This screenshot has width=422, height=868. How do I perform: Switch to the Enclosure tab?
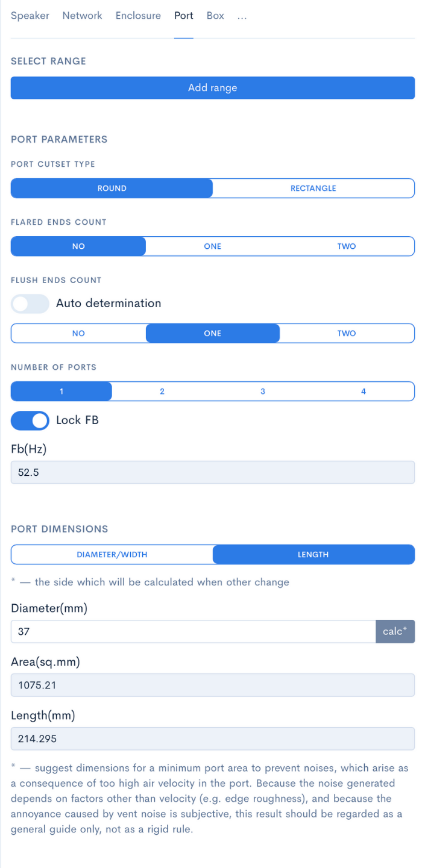tap(137, 16)
